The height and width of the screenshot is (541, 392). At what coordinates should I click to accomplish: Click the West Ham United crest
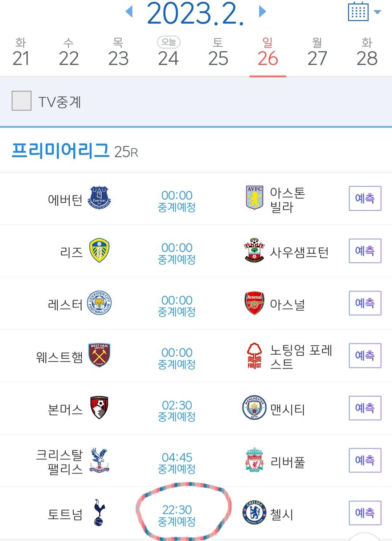pyautogui.click(x=99, y=355)
